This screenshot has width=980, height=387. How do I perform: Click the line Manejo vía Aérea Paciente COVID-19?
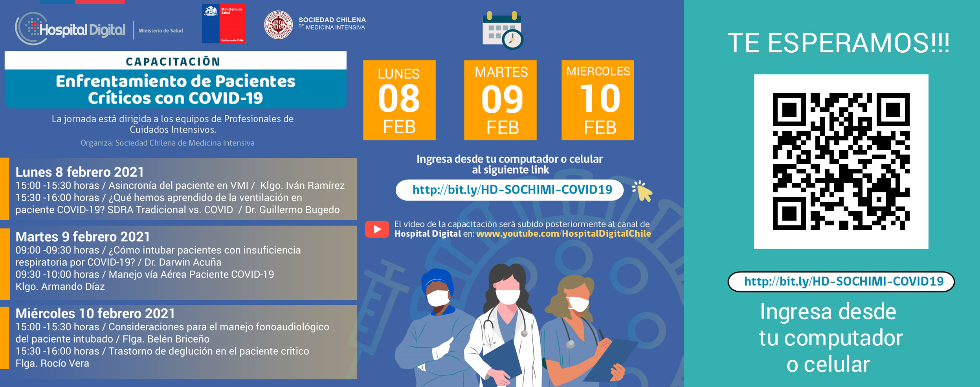[145, 274]
